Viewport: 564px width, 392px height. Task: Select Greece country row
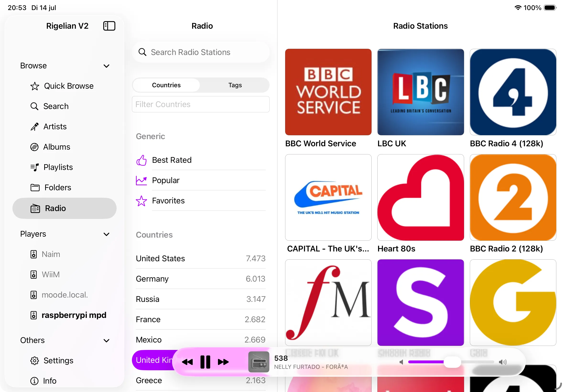click(x=201, y=381)
